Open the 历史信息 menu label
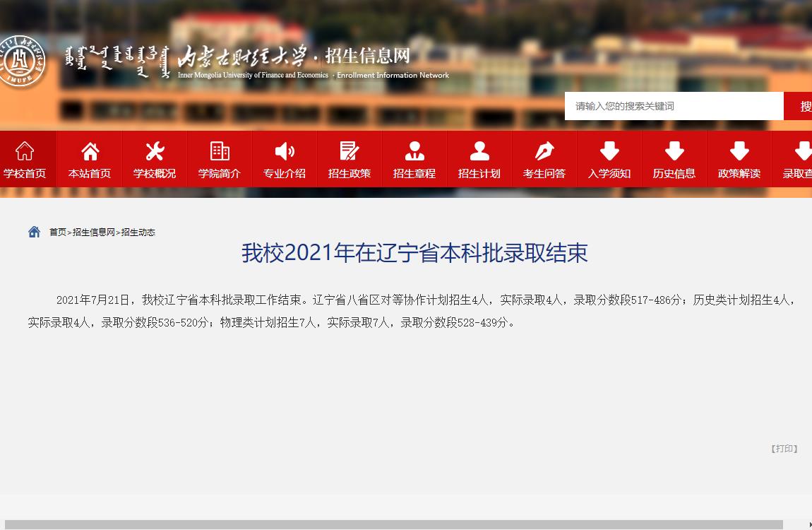The height and width of the screenshot is (530, 812). point(674,174)
